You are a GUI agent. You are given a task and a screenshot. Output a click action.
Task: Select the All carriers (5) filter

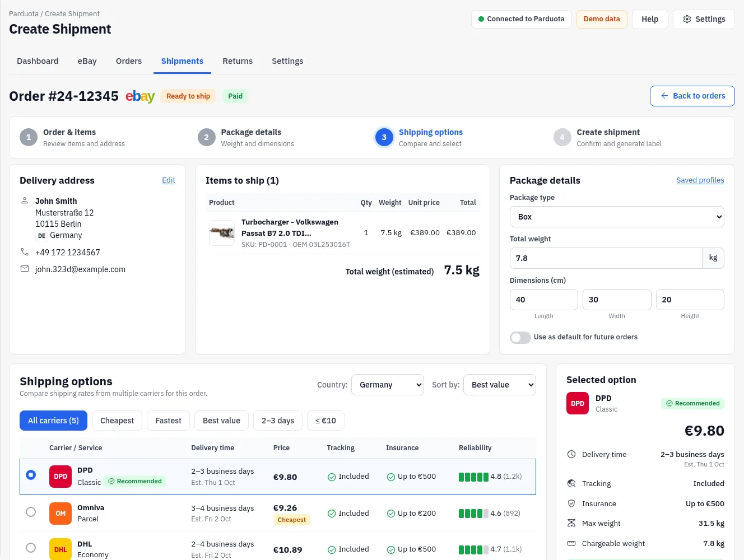tap(53, 421)
